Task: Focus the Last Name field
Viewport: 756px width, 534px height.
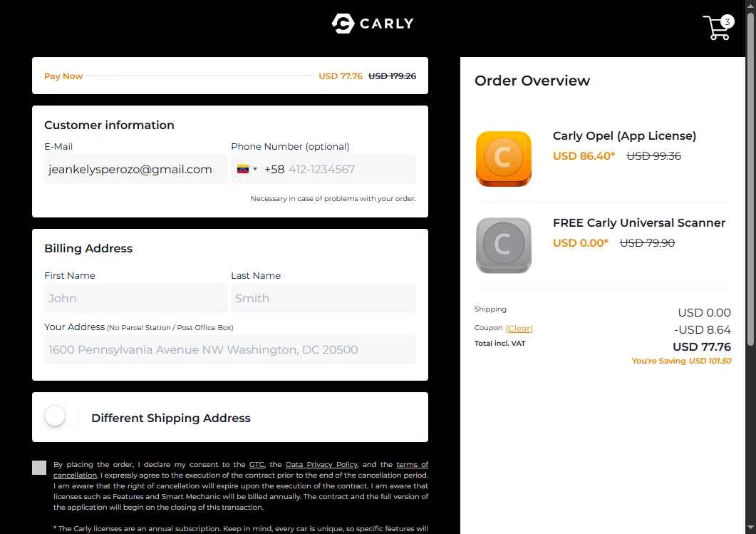Action: pyautogui.click(x=323, y=298)
